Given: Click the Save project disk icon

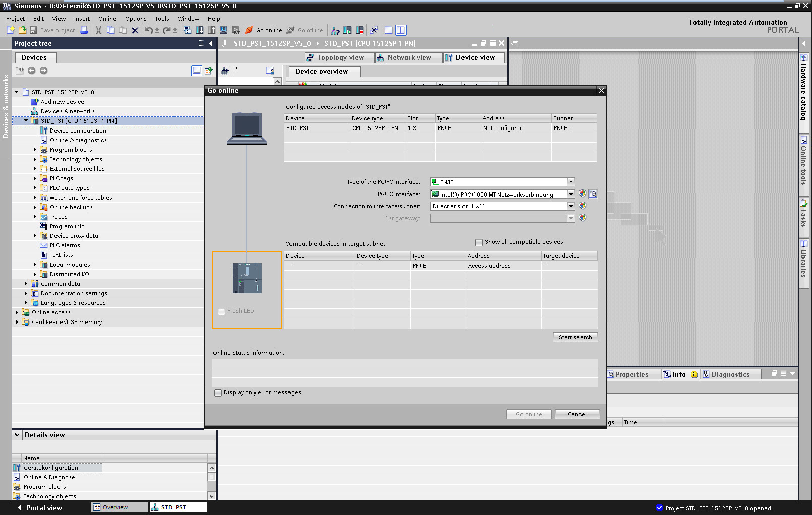Looking at the screenshot, I should [34, 30].
